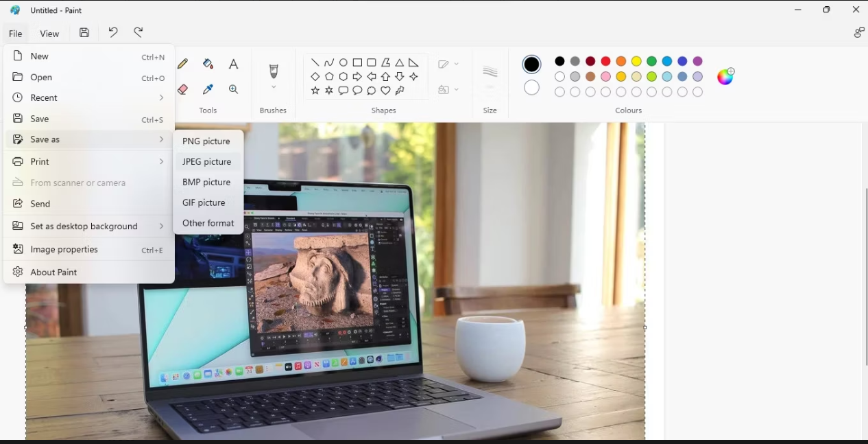Screen dimensions: 868x444
Task: Select the Five-pointed star shape
Action: (315, 90)
